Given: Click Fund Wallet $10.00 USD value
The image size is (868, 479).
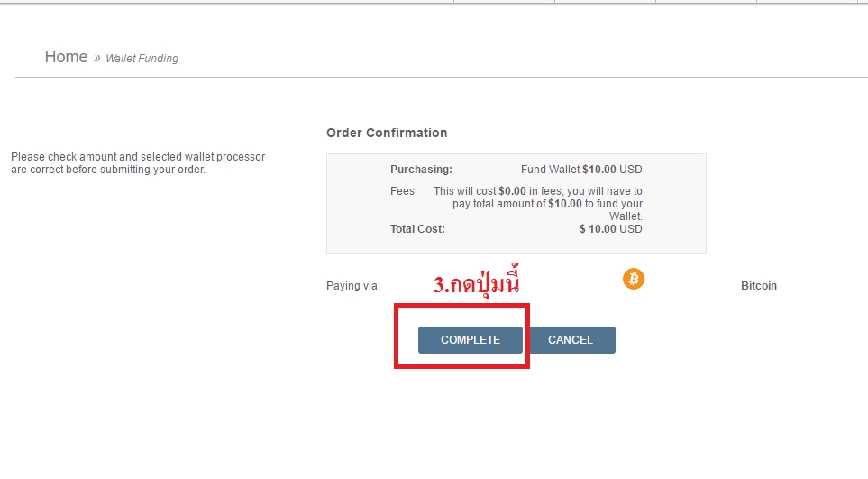Looking at the screenshot, I should point(581,170).
